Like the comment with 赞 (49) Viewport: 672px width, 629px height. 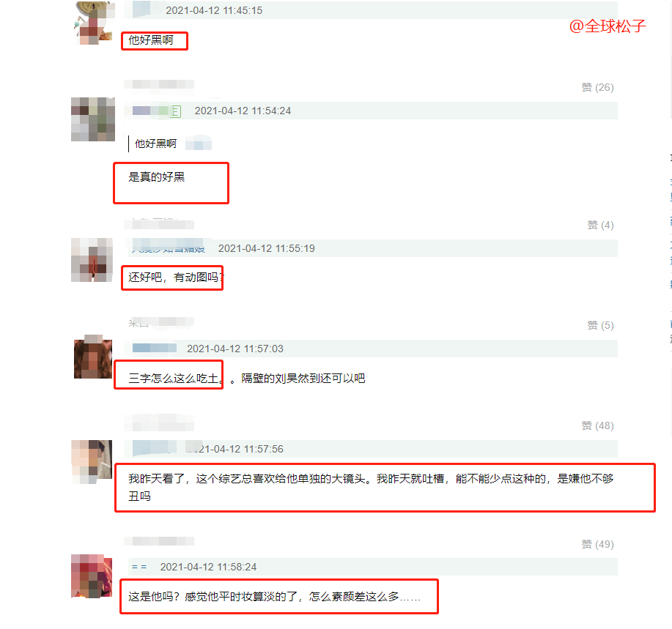[597, 544]
